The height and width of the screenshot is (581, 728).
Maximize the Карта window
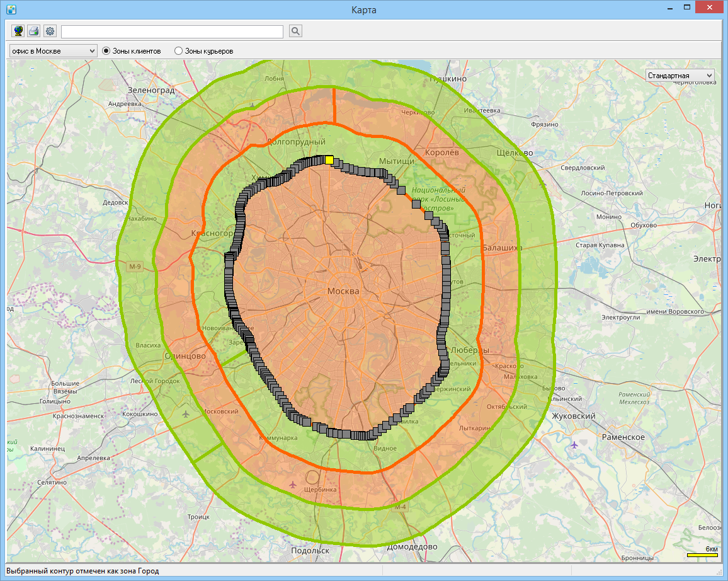point(687,8)
